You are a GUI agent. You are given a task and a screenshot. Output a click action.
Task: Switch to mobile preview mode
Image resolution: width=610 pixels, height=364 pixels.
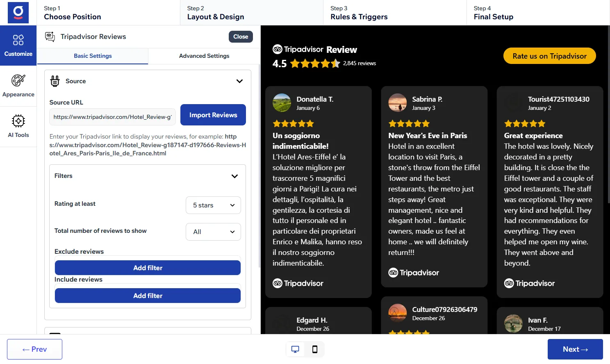click(315, 349)
